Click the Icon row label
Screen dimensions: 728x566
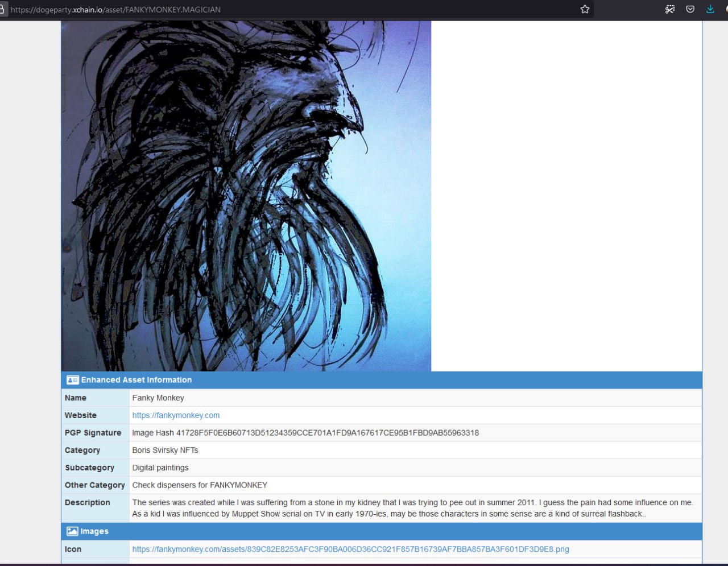coord(73,549)
